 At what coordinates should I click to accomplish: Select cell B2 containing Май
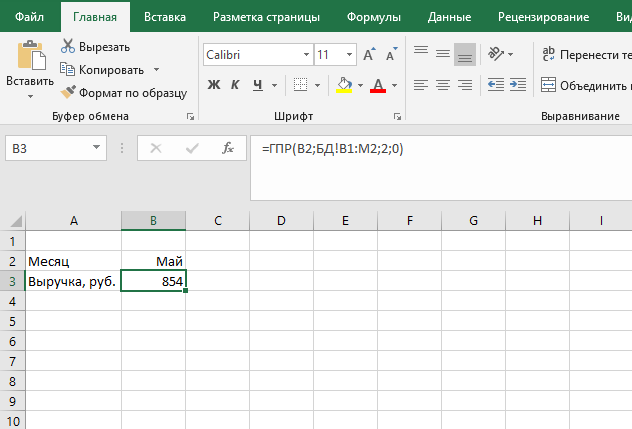(x=153, y=261)
